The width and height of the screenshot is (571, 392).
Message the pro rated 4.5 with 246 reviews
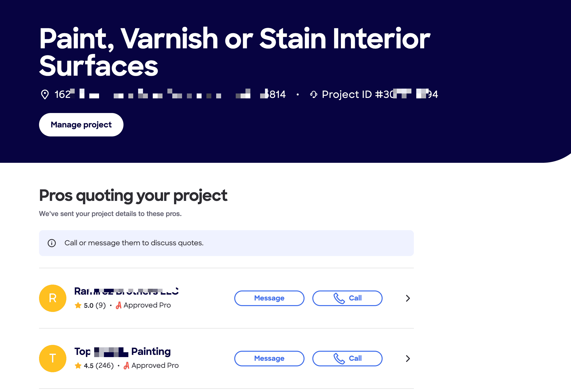pos(269,359)
